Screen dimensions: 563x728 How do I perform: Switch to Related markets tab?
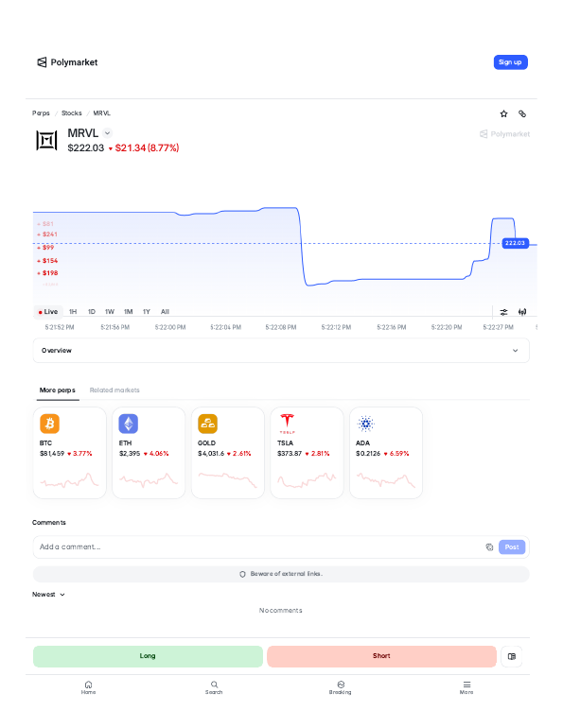pos(114,390)
